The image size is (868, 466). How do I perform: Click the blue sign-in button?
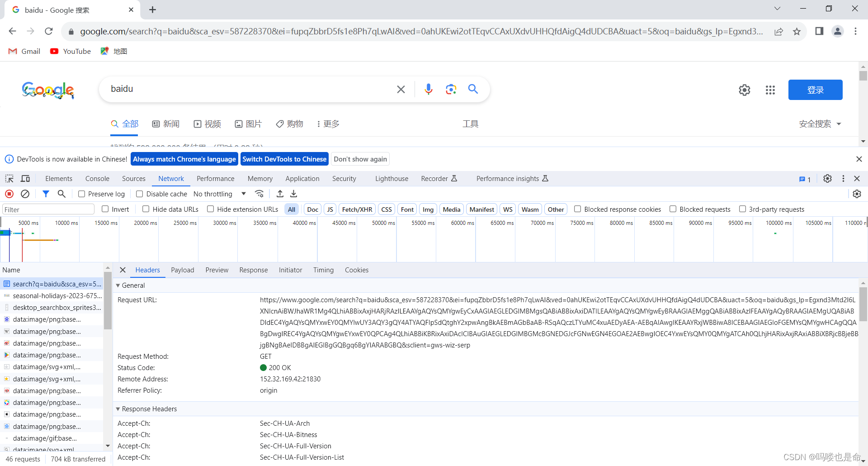click(x=816, y=90)
